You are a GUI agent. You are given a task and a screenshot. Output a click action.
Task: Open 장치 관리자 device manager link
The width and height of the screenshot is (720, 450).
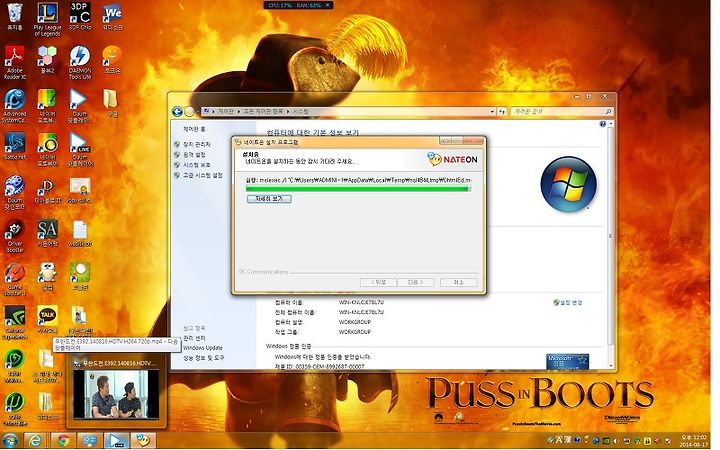coord(197,144)
